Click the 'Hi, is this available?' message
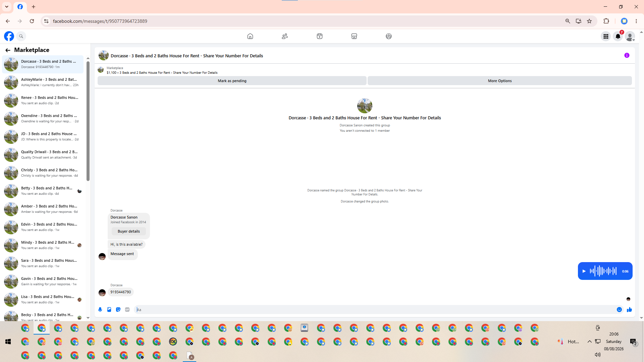 (x=126, y=244)
